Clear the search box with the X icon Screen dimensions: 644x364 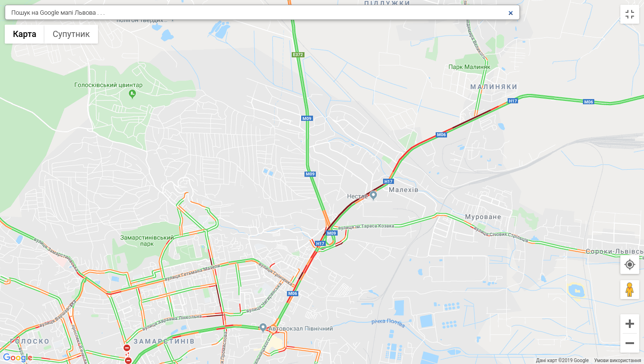point(510,13)
